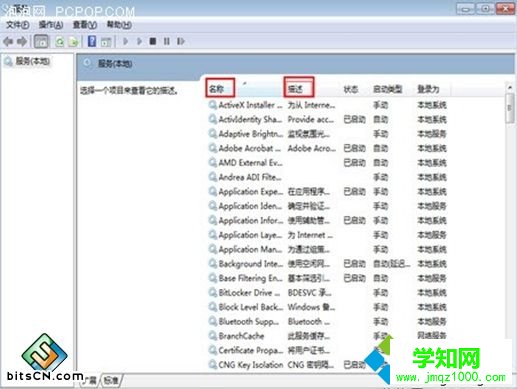Minimize the Services window
The height and width of the screenshot is (389, 517).
click(x=466, y=9)
